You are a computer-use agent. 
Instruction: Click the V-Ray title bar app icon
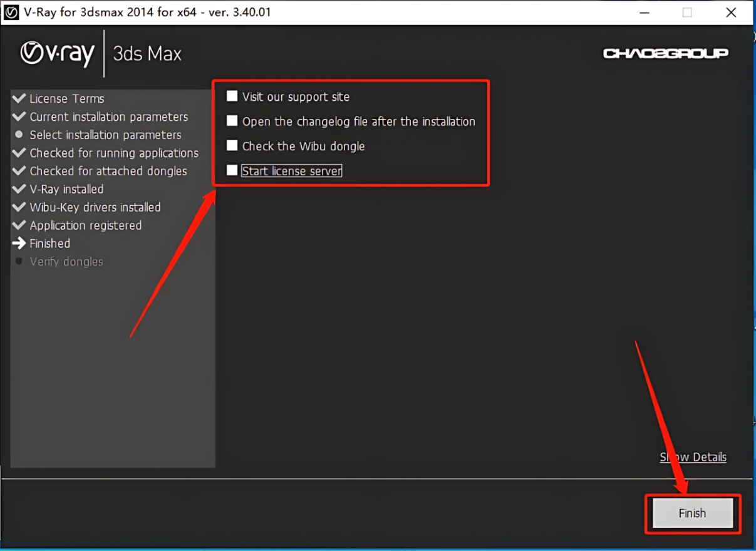click(11, 12)
